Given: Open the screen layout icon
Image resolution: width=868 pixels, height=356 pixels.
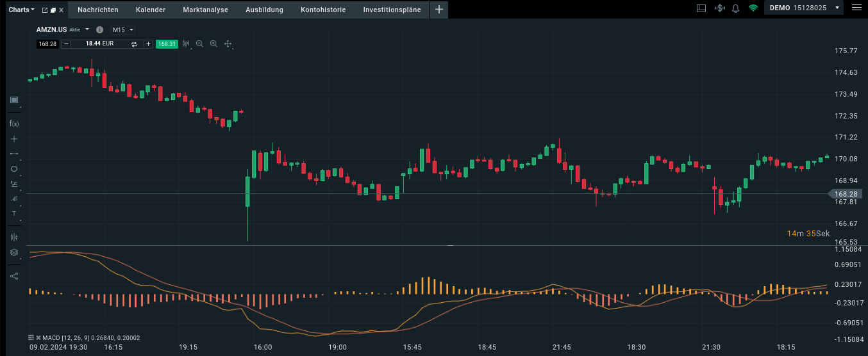Looking at the screenshot, I should [x=701, y=9].
